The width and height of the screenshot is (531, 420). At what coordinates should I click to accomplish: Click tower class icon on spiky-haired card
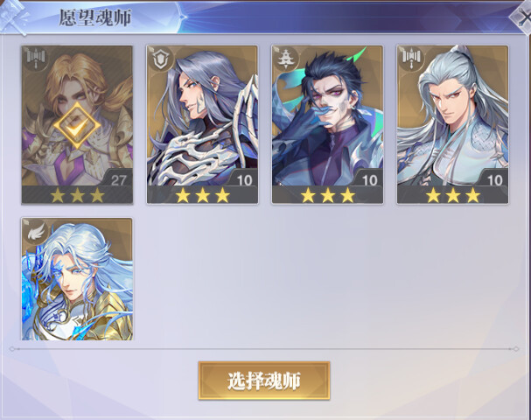point(286,59)
